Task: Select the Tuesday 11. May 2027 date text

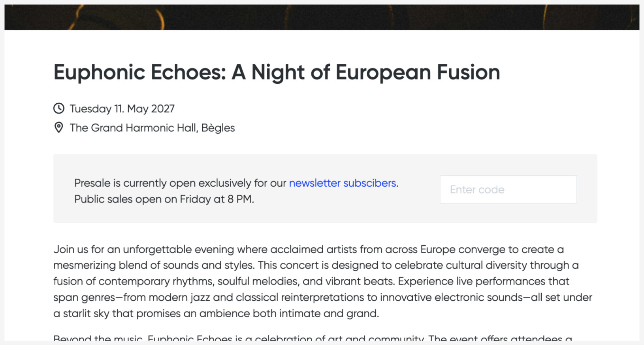Action: 122,109
